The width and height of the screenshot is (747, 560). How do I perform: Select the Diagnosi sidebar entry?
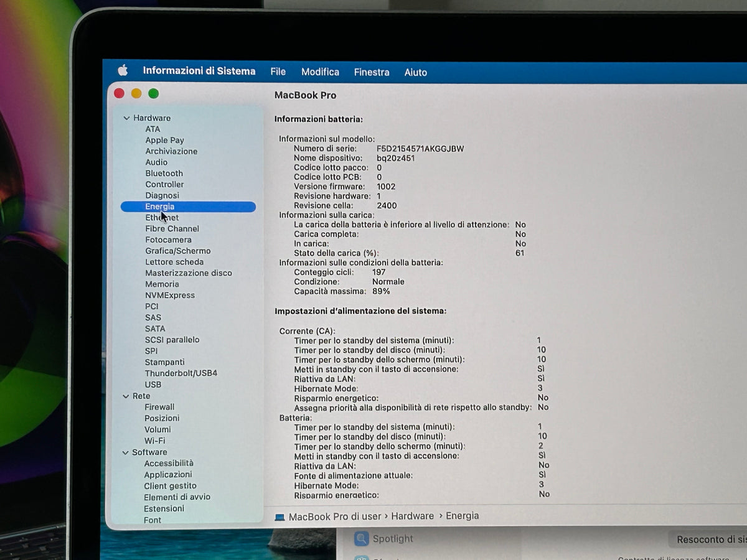point(162,195)
